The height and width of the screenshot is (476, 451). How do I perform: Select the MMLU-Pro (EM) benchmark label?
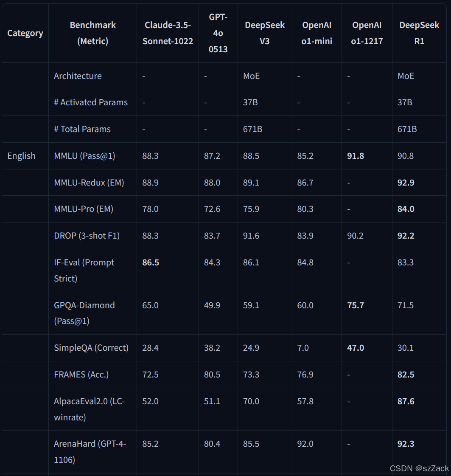[84, 209]
